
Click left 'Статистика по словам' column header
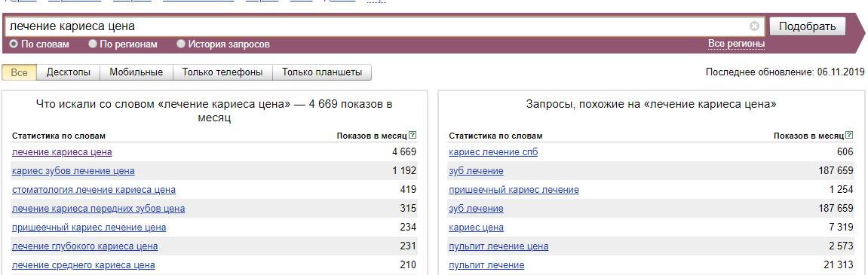(58, 136)
